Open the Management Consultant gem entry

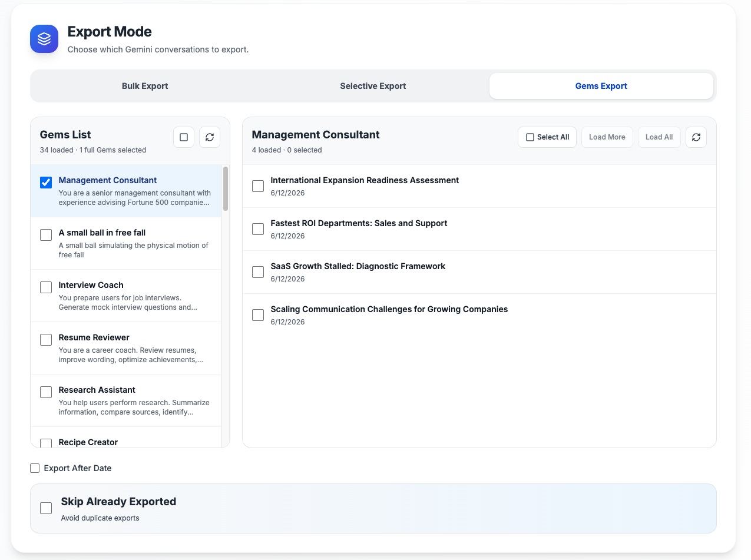click(126, 191)
